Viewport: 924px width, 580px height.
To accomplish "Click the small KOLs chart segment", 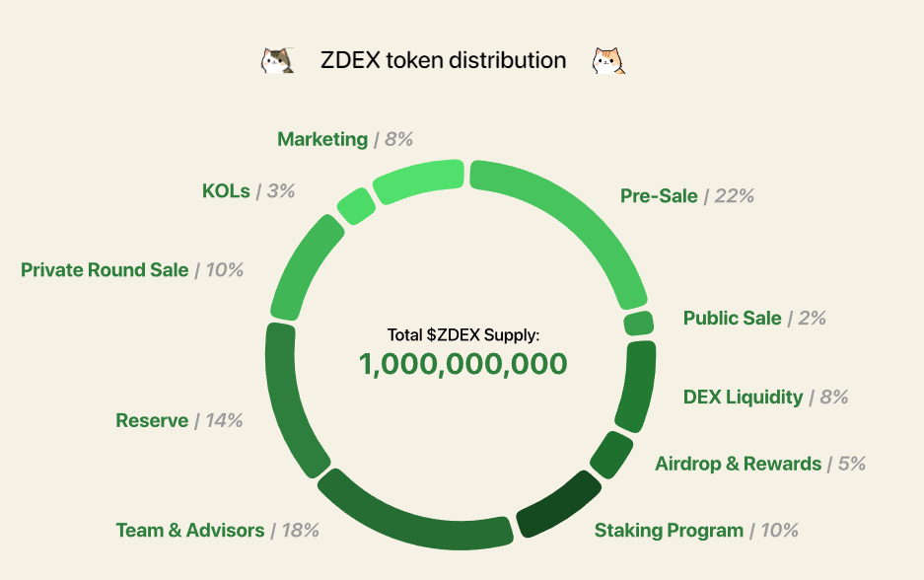I will (x=356, y=206).
